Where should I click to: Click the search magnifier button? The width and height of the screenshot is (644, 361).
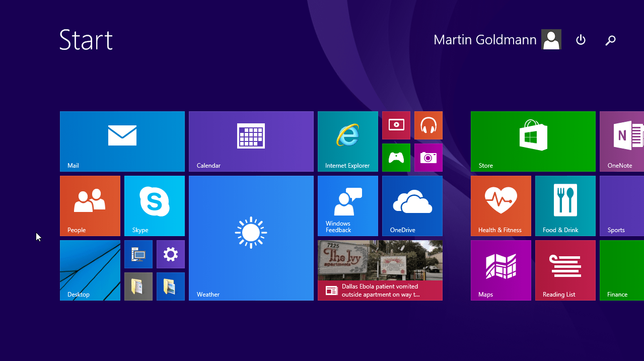coord(610,40)
